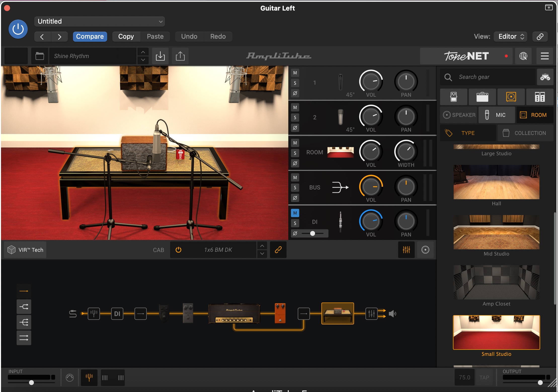Select the amp head in signal chain

coord(234,314)
